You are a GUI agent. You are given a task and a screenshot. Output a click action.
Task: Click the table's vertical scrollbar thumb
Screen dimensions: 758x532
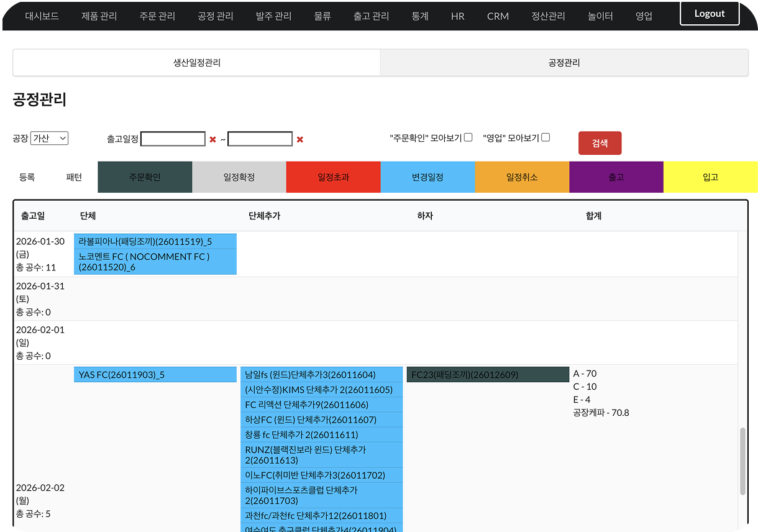click(x=742, y=461)
